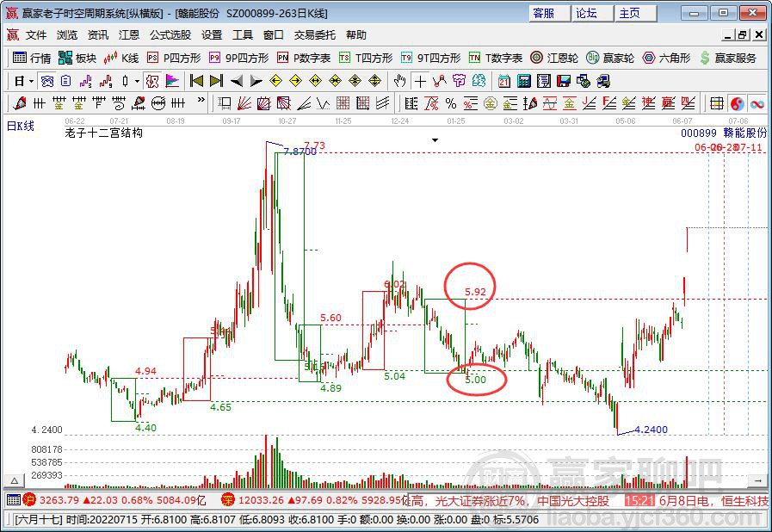
Task: Click the right arrow scroll button at bottom
Action: click(x=757, y=480)
